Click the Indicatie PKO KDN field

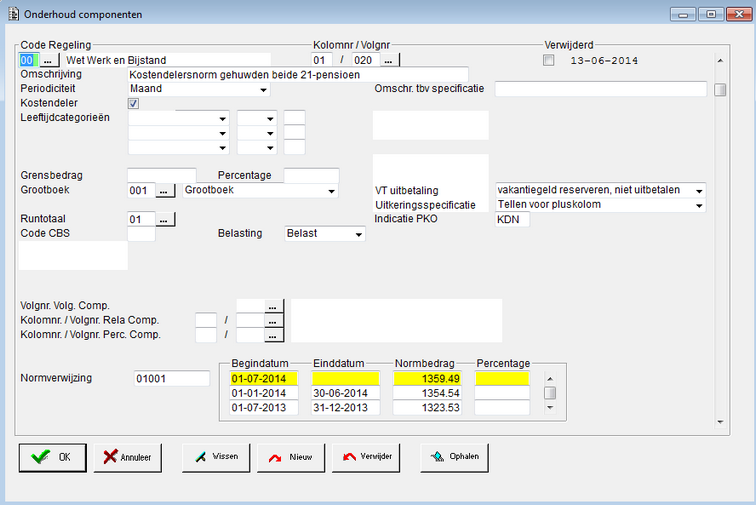point(512,219)
